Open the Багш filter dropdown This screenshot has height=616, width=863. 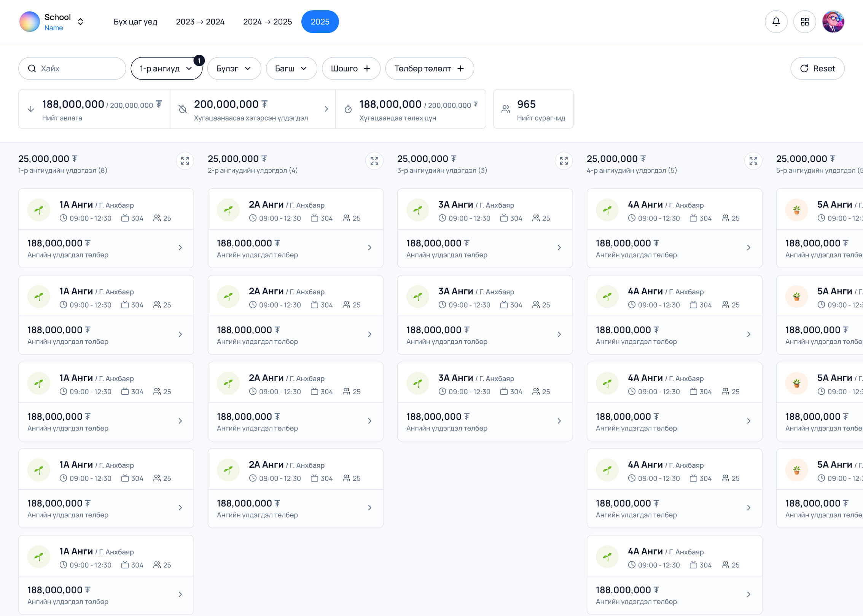pyautogui.click(x=291, y=68)
